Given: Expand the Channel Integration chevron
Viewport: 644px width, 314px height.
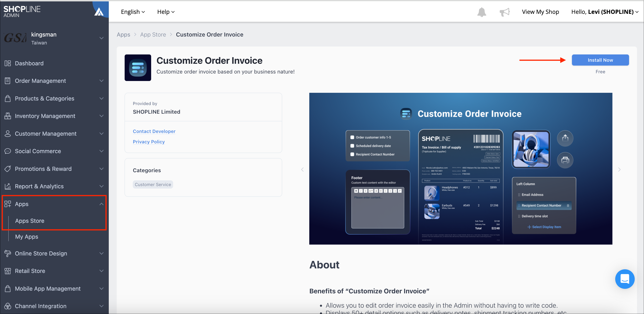Looking at the screenshot, I should point(102,306).
